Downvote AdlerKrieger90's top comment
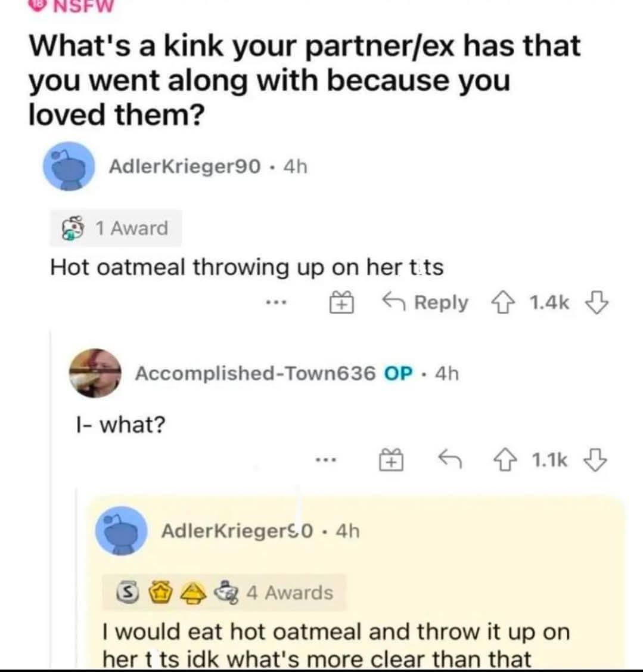This screenshot has width=643, height=672. (x=598, y=304)
